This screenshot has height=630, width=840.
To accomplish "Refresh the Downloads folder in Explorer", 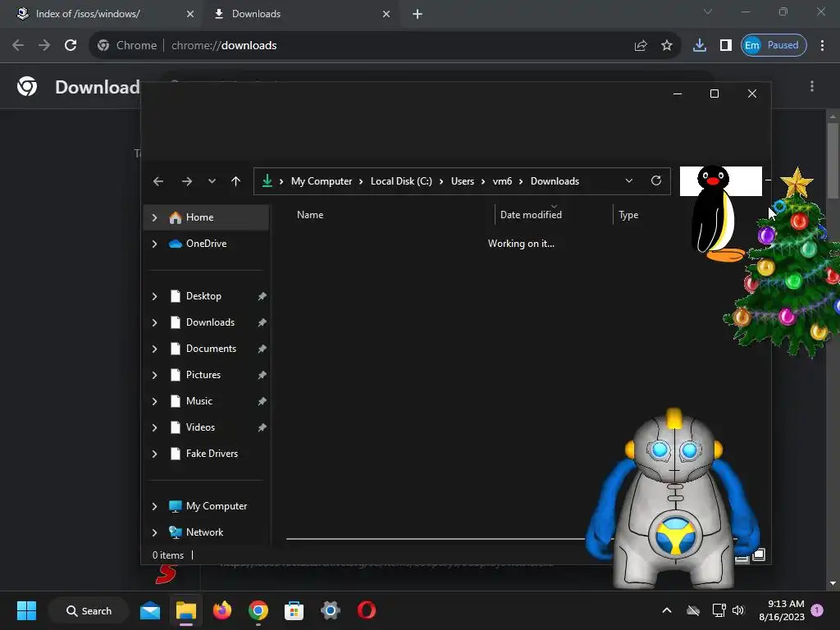I will 655,180.
